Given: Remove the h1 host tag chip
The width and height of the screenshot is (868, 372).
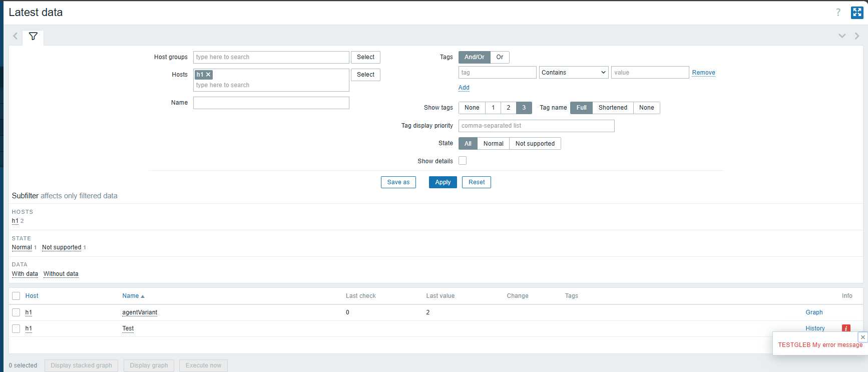Looking at the screenshot, I should 209,75.
